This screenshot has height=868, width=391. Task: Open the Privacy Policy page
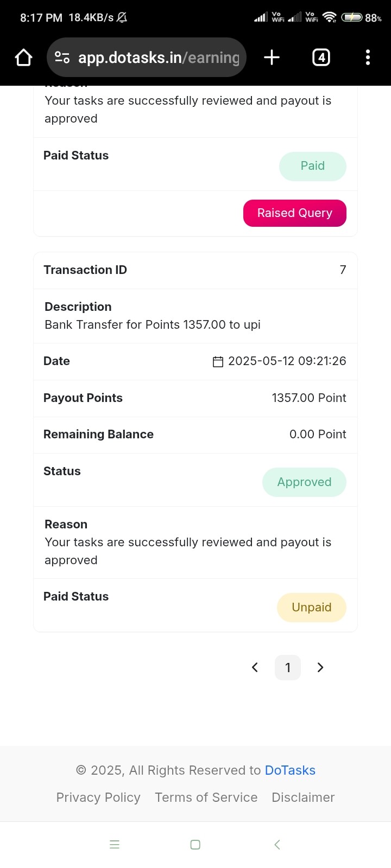point(98,797)
